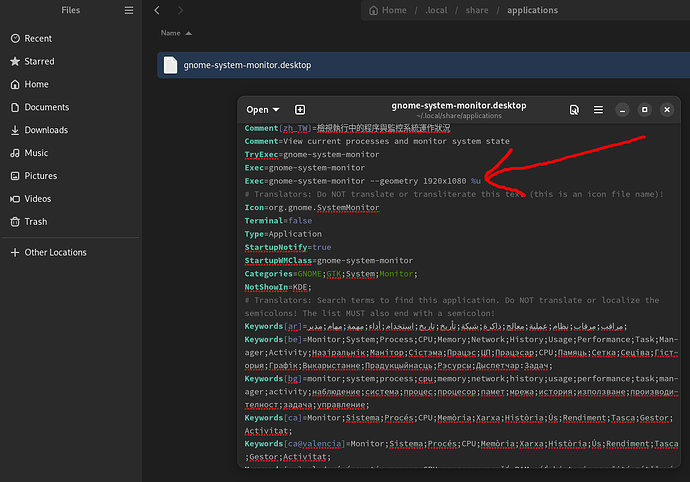Screen dimensions: 690x482
Task: Click .local in the path bar
Action: click(436, 10)
